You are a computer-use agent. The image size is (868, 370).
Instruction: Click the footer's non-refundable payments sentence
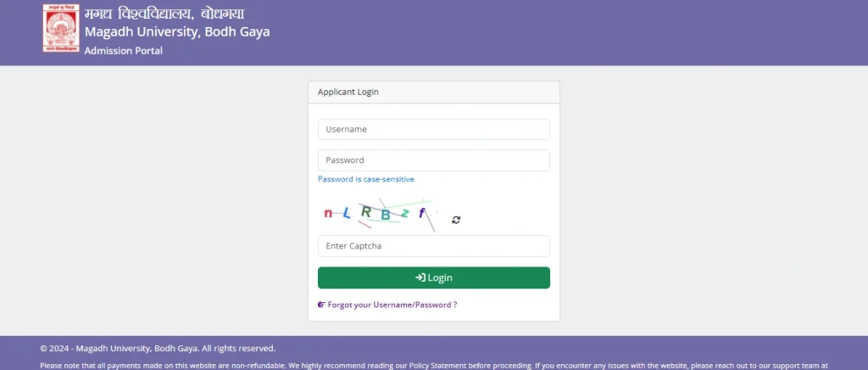161,366
